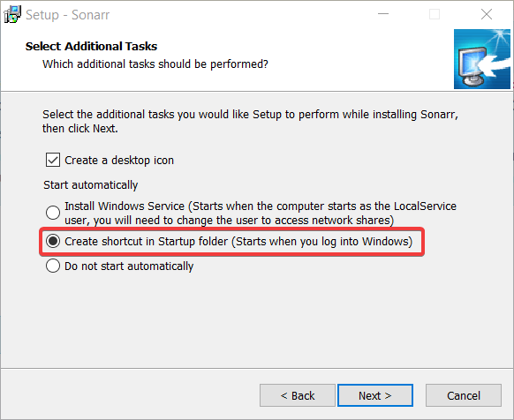This screenshot has height=420, width=514.
Task: Click the LocalService user description text
Action: [261, 213]
